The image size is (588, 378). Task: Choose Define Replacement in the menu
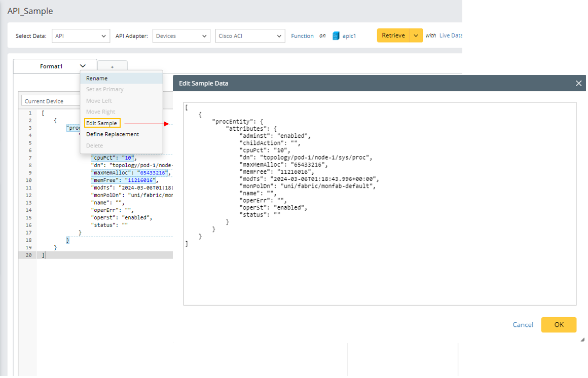click(113, 134)
